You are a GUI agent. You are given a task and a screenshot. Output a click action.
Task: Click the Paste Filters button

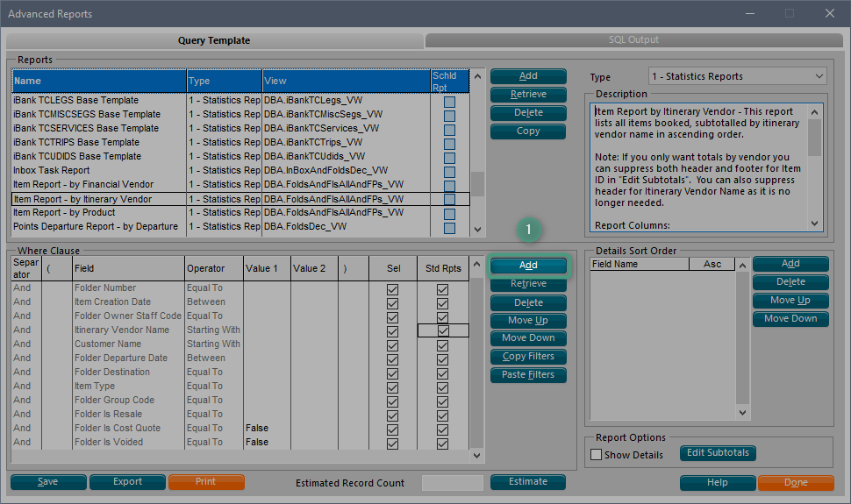(528, 375)
